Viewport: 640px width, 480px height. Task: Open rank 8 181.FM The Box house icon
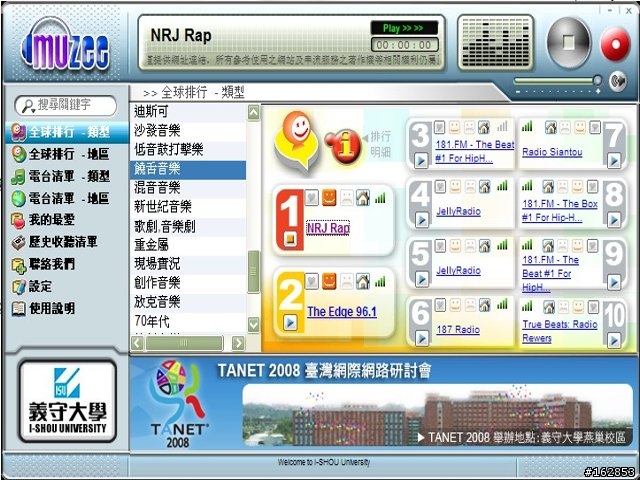[548, 187]
